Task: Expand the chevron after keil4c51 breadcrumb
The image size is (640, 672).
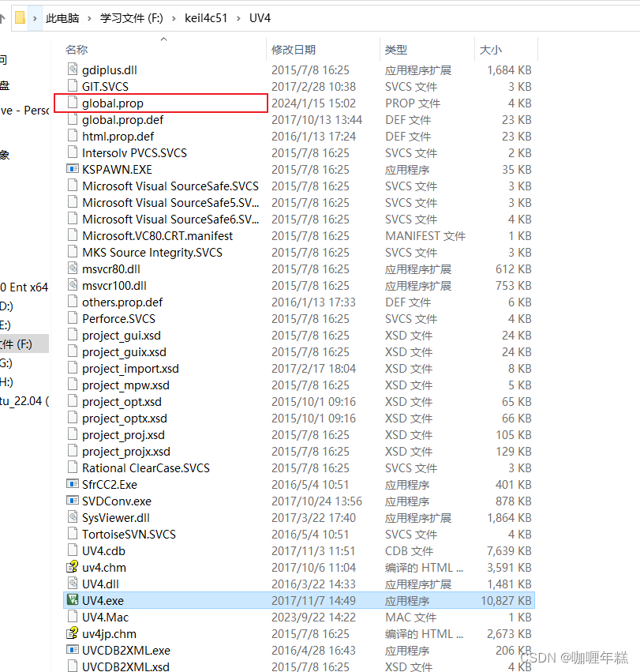Action: 238,18
